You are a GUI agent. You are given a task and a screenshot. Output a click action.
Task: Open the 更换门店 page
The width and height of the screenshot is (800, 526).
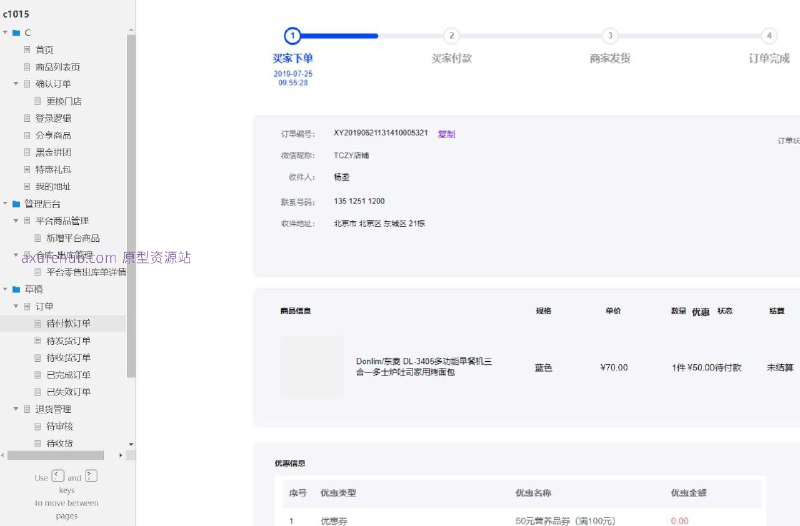click(x=64, y=101)
